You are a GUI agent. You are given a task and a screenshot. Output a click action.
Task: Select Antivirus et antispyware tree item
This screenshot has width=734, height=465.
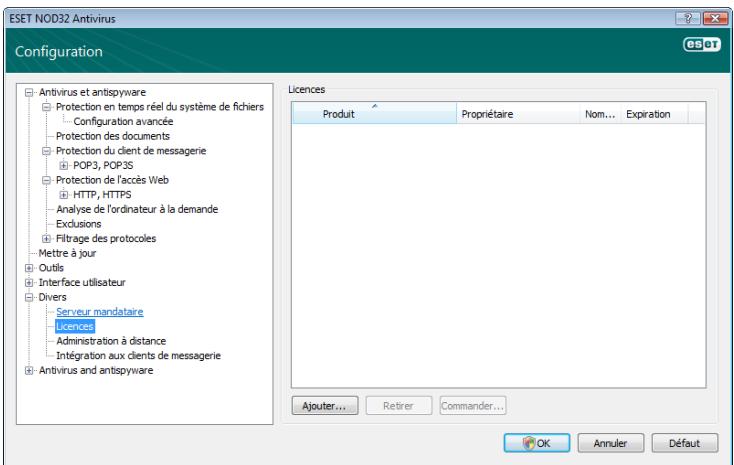point(92,92)
